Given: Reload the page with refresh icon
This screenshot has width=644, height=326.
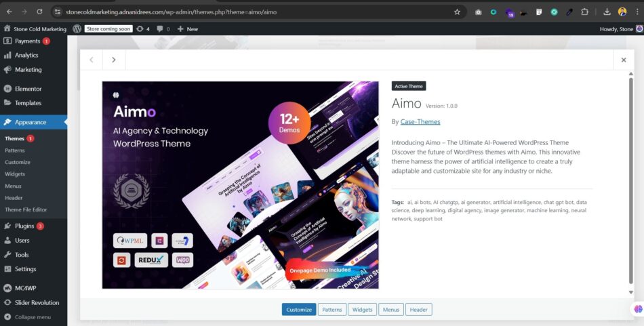Looking at the screenshot, I should 39,12.
